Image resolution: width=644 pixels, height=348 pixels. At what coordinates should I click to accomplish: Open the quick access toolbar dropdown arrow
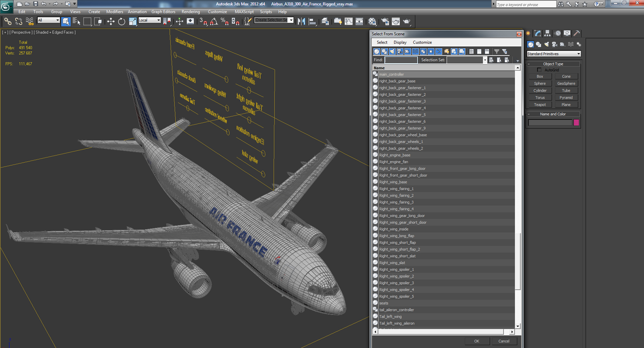[x=74, y=4]
